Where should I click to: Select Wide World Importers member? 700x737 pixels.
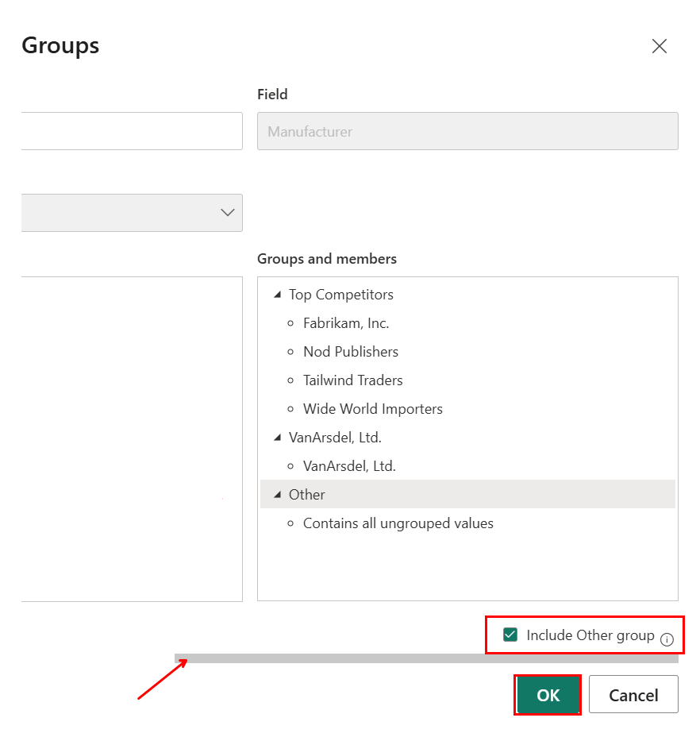(373, 409)
